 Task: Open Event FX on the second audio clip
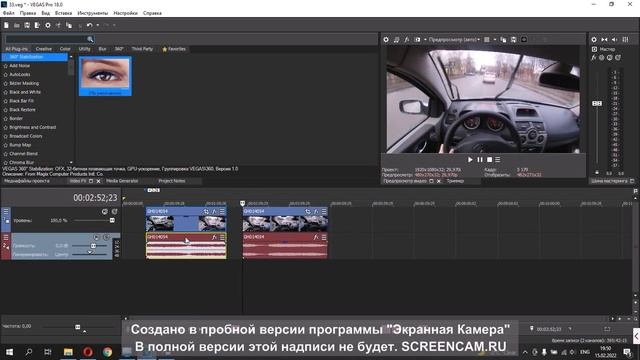click(x=316, y=237)
